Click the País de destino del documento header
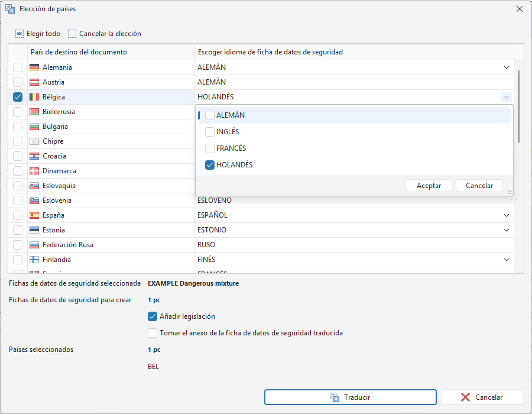The height and width of the screenshot is (414, 532). click(111, 52)
